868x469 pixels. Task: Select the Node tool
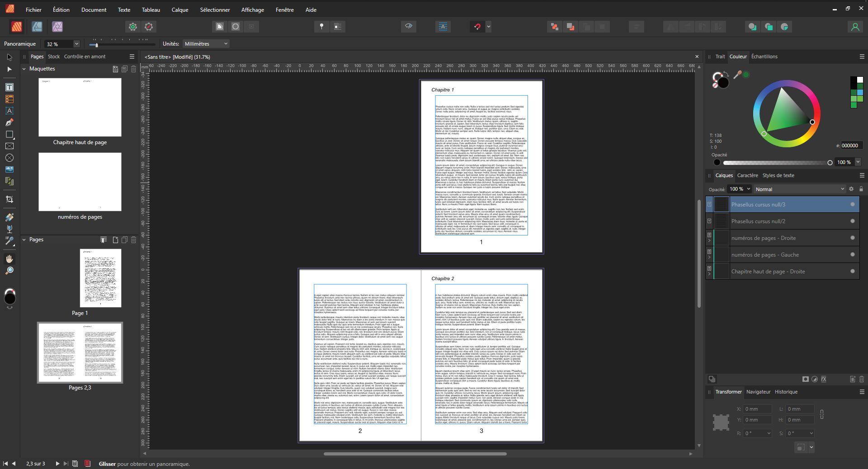tap(9, 69)
